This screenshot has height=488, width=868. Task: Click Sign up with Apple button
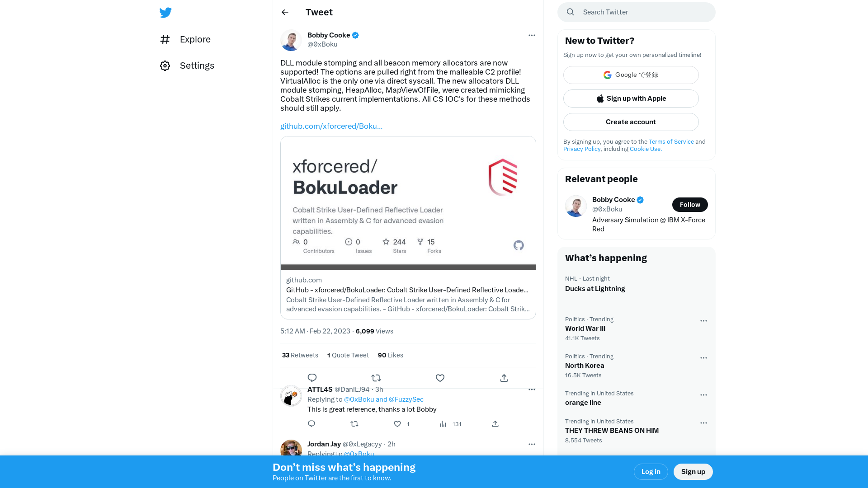click(631, 99)
